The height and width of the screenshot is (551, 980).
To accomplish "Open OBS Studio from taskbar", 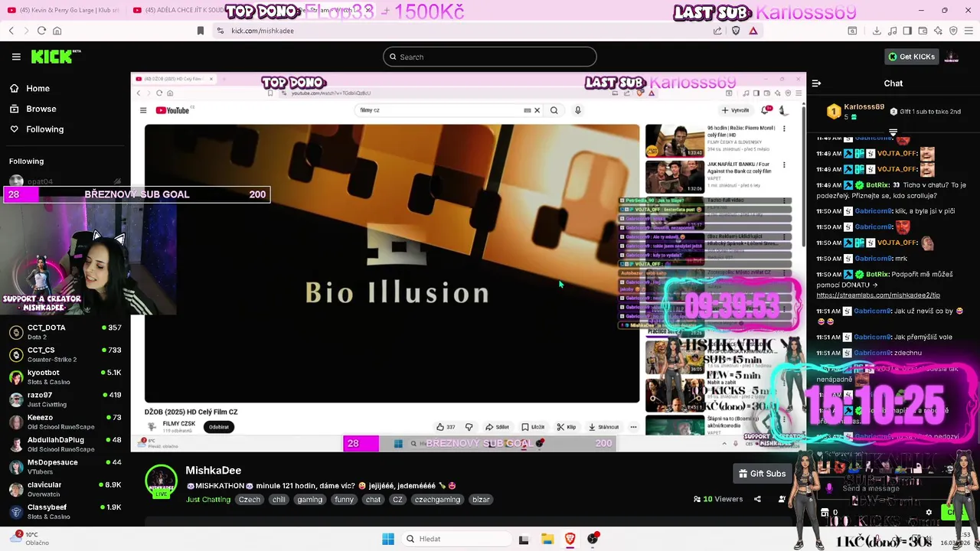I will [593, 539].
